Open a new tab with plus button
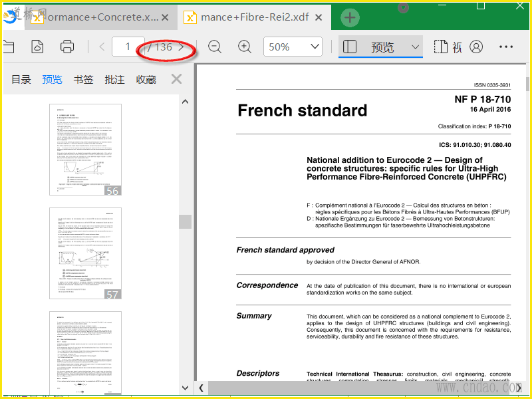This screenshot has width=532, height=399. click(x=350, y=17)
